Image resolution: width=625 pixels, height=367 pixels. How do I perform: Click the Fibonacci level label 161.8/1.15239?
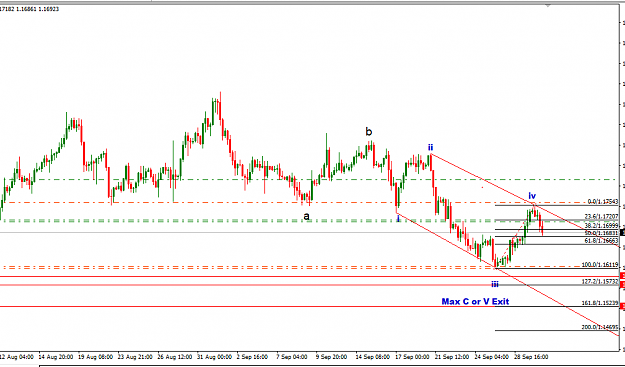pos(600,303)
